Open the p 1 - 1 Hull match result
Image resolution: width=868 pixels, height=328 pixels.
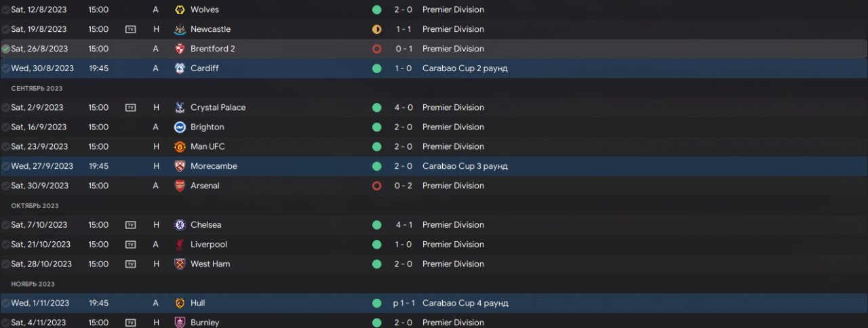(402, 303)
